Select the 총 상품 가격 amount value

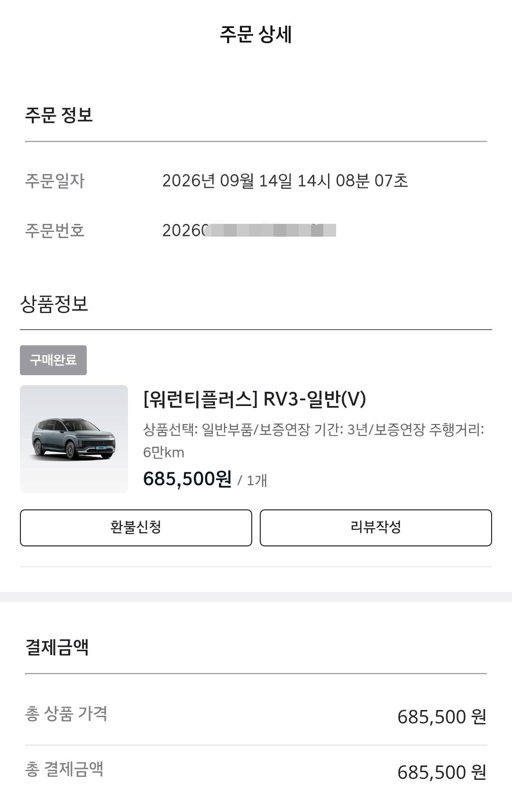coord(442,717)
